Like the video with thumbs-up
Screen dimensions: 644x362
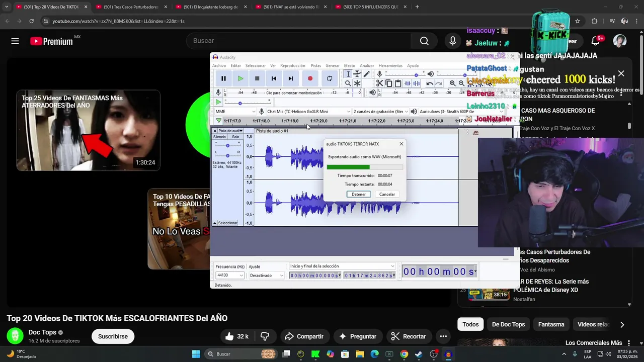coord(237,336)
